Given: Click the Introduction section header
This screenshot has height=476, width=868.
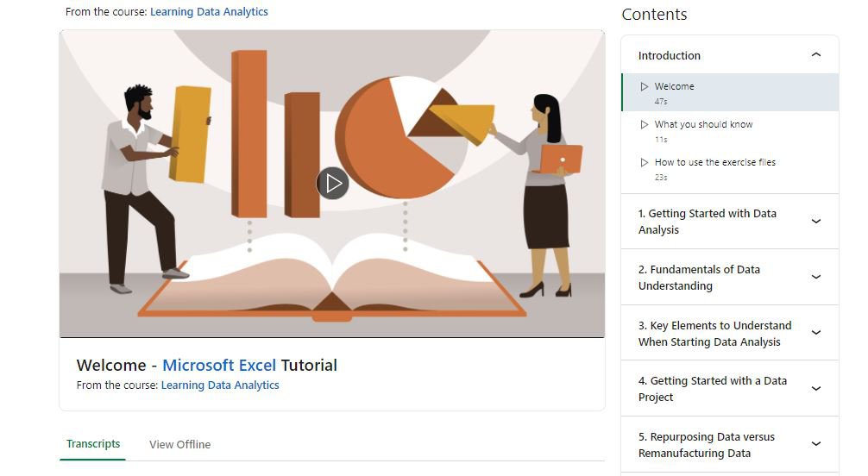Looking at the screenshot, I should tap(730, 55).
